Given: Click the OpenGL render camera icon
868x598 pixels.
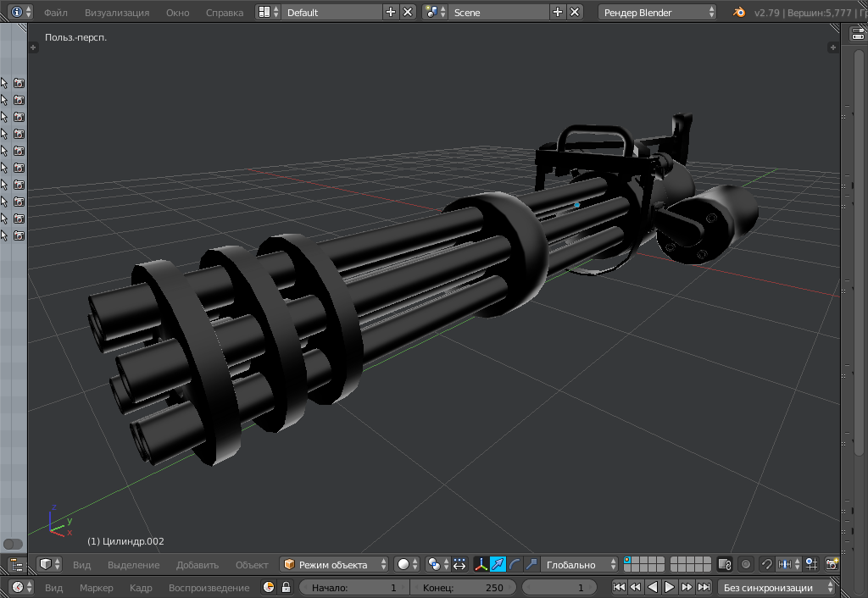Looking at the screenshot, I should coord(833,565).
